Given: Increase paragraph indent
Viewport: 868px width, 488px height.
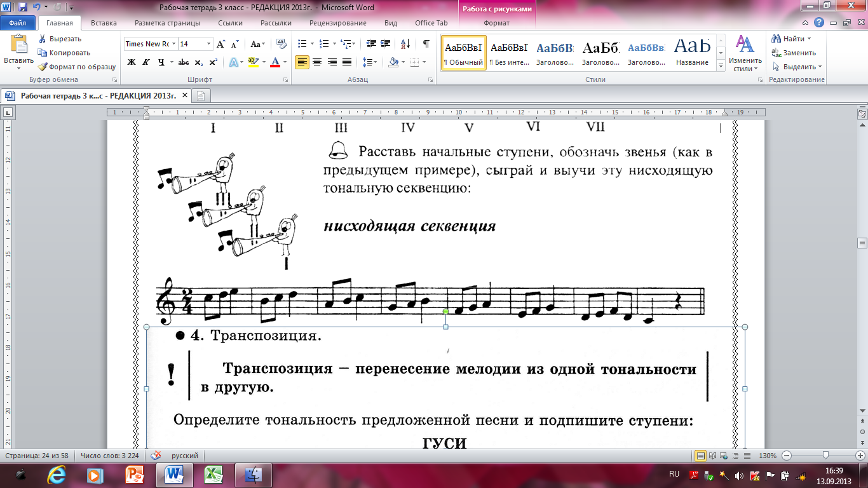Looking at the screenshot, I should 386,44.
